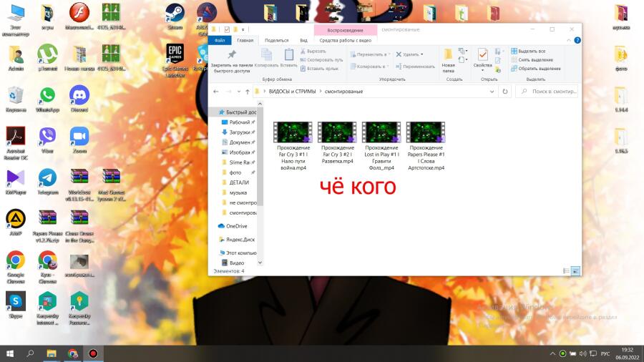Open Documents (Докумен...) in the sidebar

[x=238, y=142]
